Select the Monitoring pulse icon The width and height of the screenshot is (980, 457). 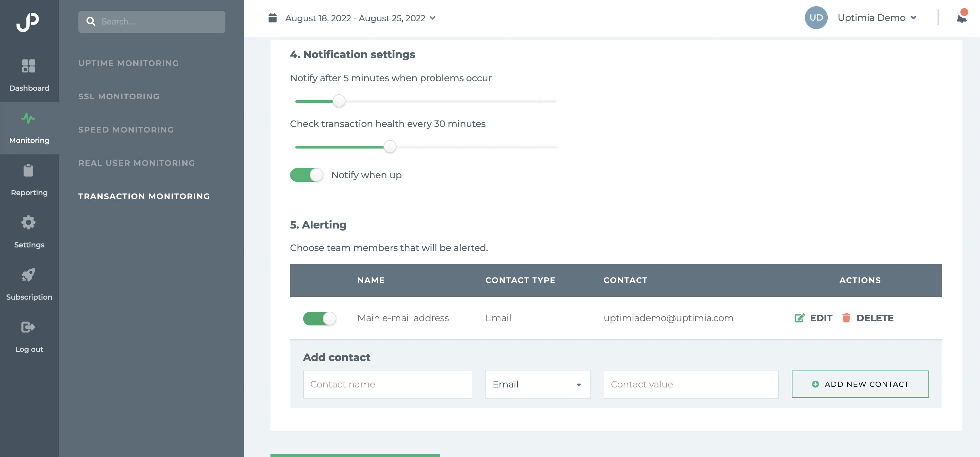click(28, 118)
